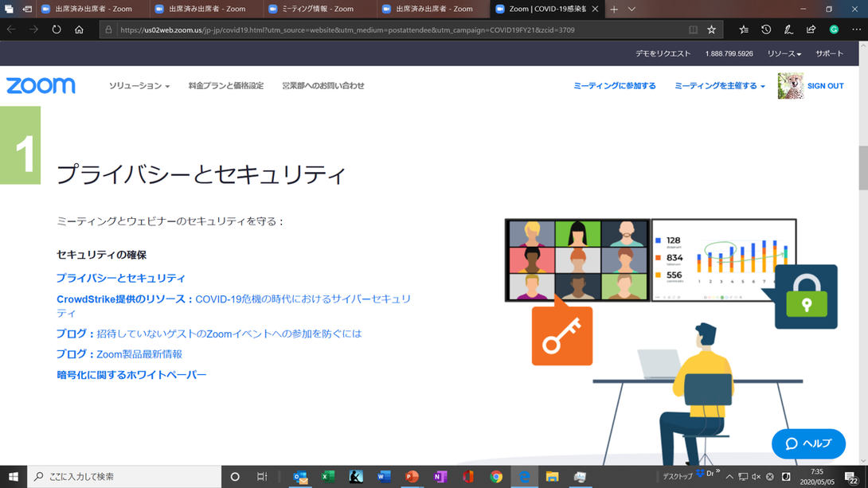Add this page to favorites with star

[712, 30]
